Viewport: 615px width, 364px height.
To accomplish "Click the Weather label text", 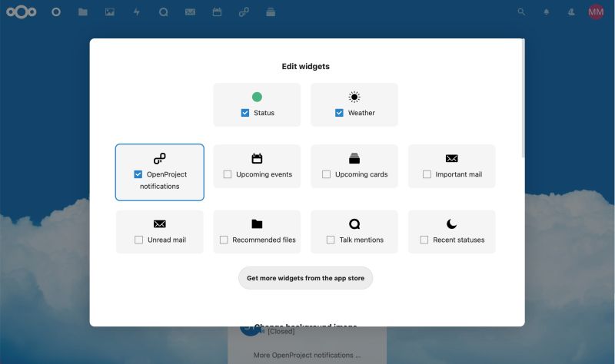I will point(361,113).
